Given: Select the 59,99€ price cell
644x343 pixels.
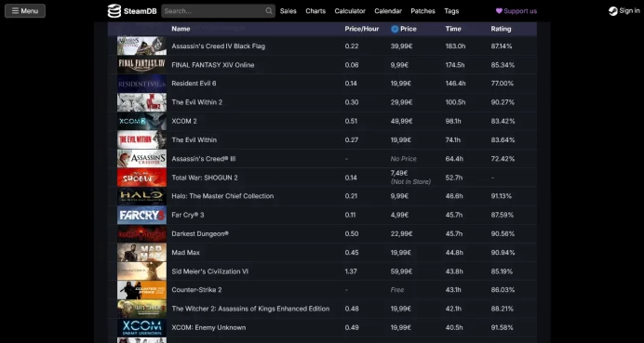Looking at the screenshot, I should click(401, 271).
